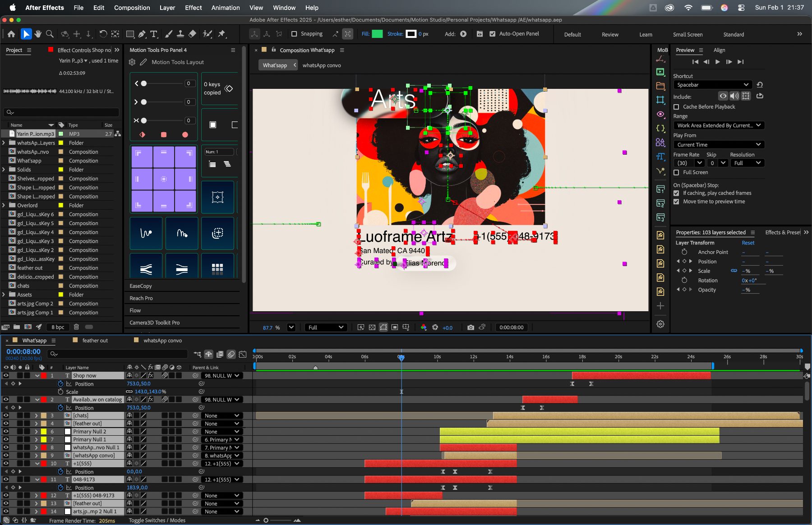
Task: Click the center anchor point grid button
Action: tap(164, 179)
